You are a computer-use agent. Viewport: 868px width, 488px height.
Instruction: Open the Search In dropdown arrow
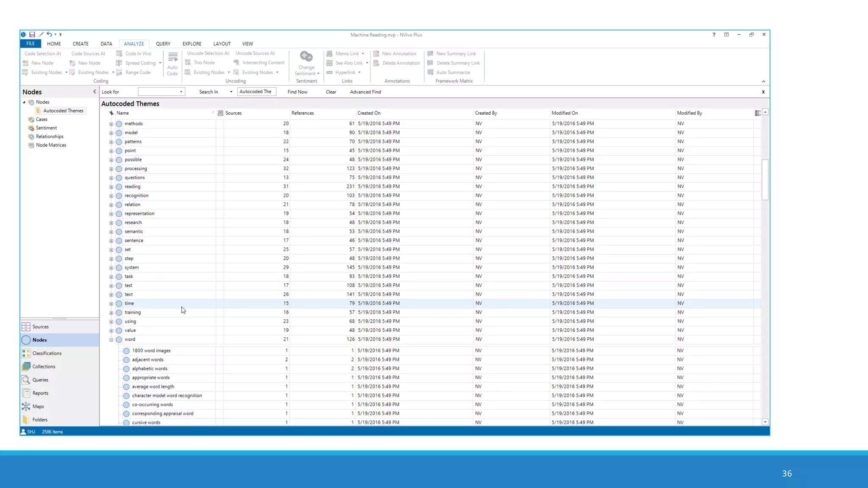pyautogui.click(x=231, y=92)
